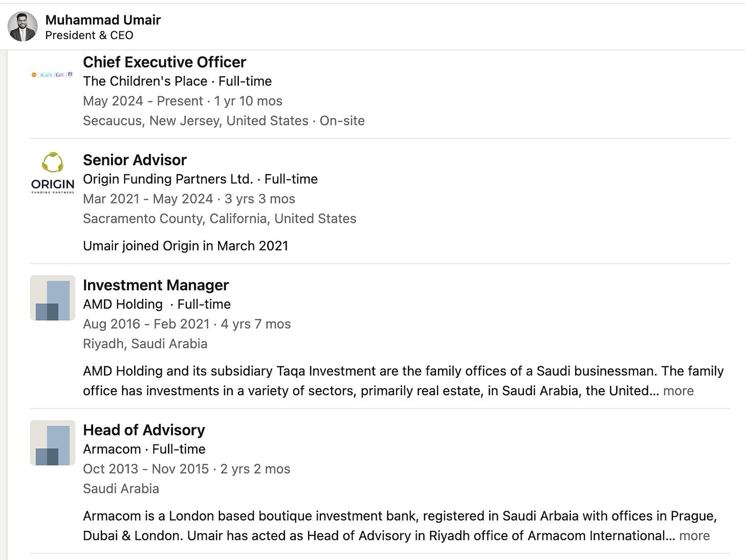This screenshot has width=745, height=560.
Task: Click the AMD Holding placeholder logo
Action: pos(53,298)
